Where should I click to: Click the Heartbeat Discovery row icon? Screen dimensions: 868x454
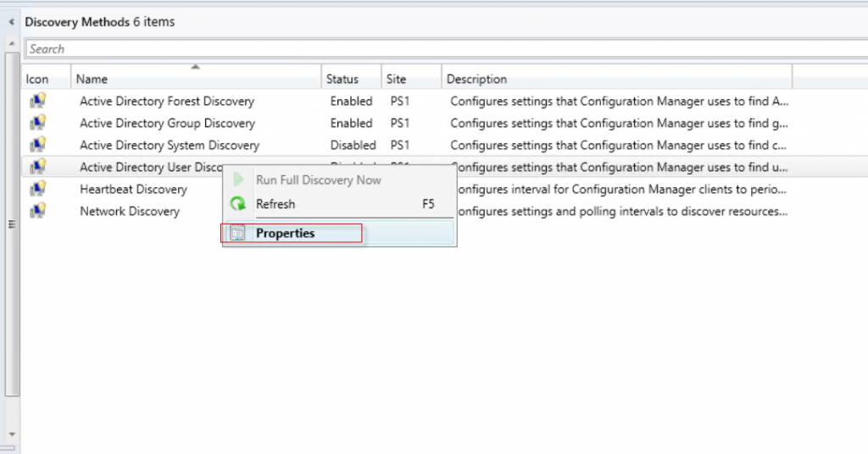tap(37, 189)
